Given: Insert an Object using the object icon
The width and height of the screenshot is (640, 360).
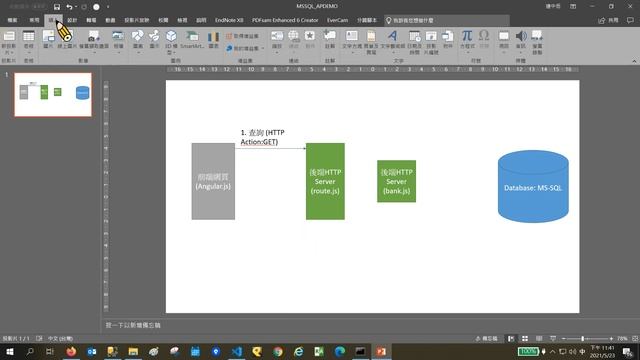Looking at the screenshot, I should click(448, 36).
